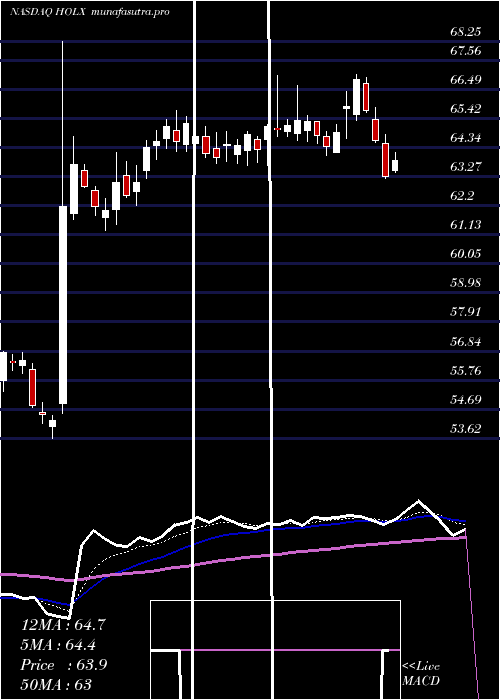Screen dimensions: 500x700
Task: Click the last candlestick near 63.27
Action: pyautogui.click(x=395, y=166)
